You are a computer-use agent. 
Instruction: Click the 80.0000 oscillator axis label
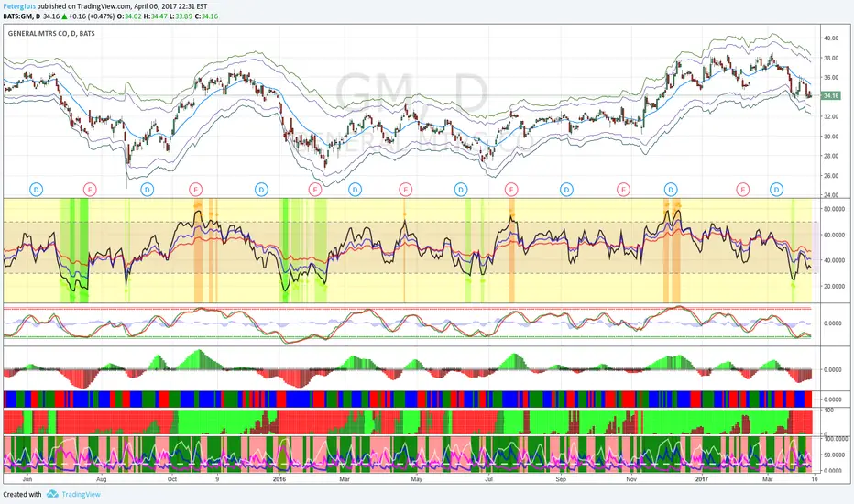coord(834,209)
